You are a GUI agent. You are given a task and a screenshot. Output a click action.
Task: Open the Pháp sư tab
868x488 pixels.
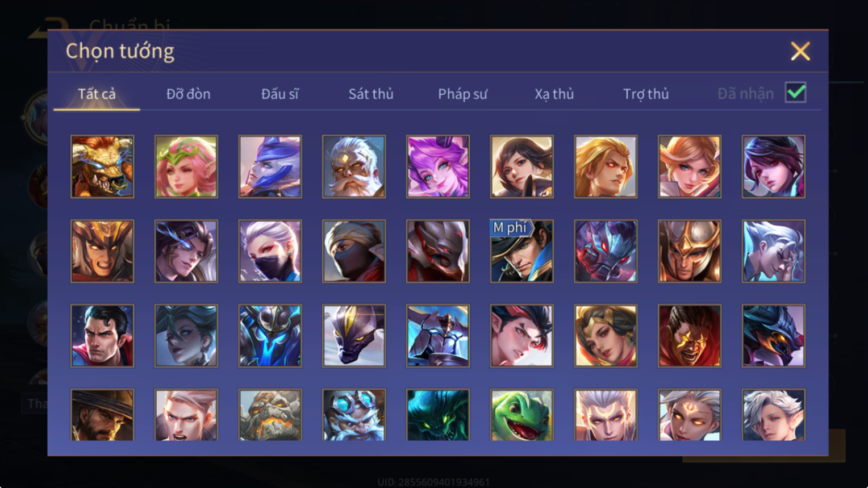pos(462,94)
